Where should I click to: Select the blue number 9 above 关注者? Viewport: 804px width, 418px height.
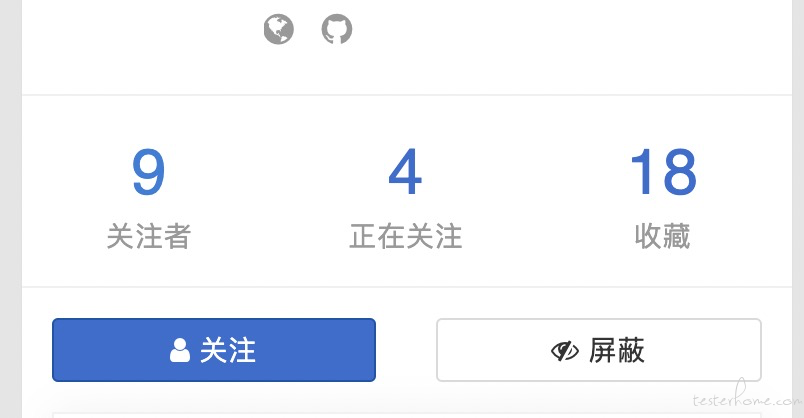pos(149,172)
